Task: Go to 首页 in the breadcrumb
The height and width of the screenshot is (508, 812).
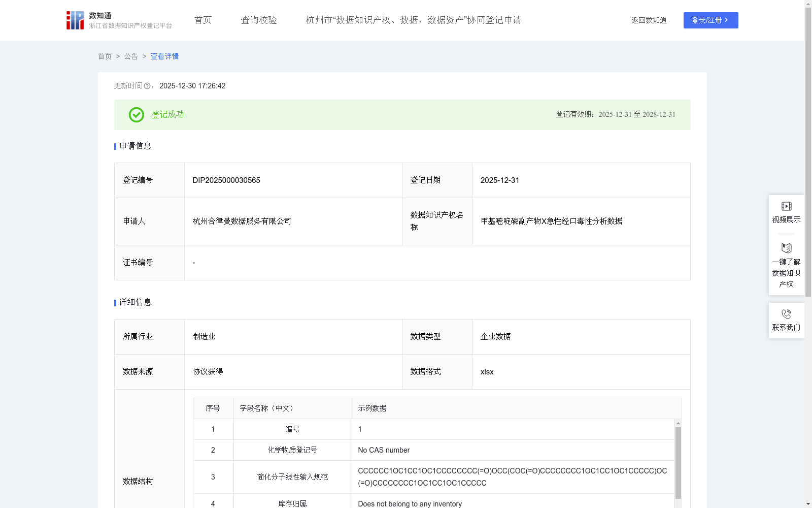Action: [x=105, y=56]
